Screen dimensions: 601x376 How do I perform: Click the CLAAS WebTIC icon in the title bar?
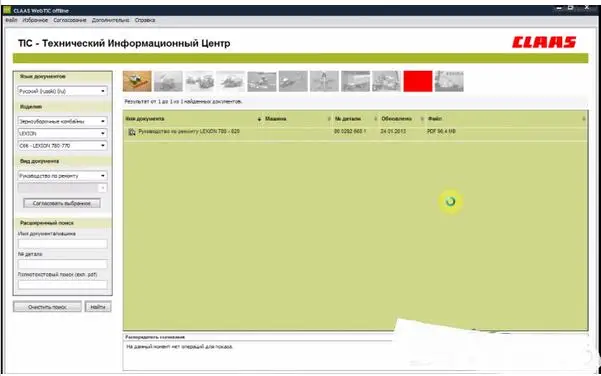tap(7, 10)
